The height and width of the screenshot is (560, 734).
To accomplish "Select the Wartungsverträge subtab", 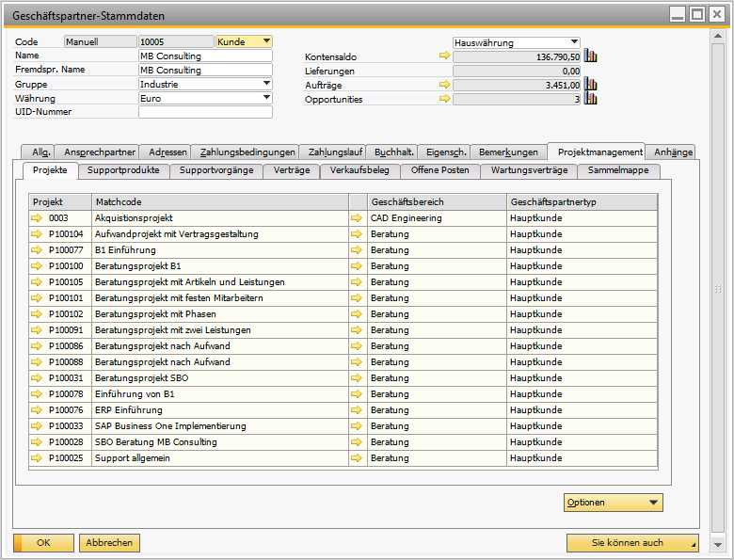I will tap(528, 171).
